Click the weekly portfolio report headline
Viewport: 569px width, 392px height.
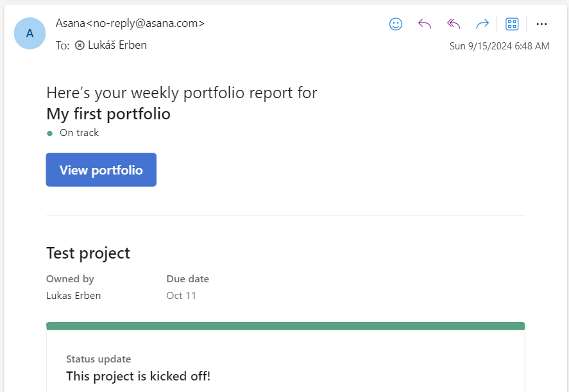[181, 92]
